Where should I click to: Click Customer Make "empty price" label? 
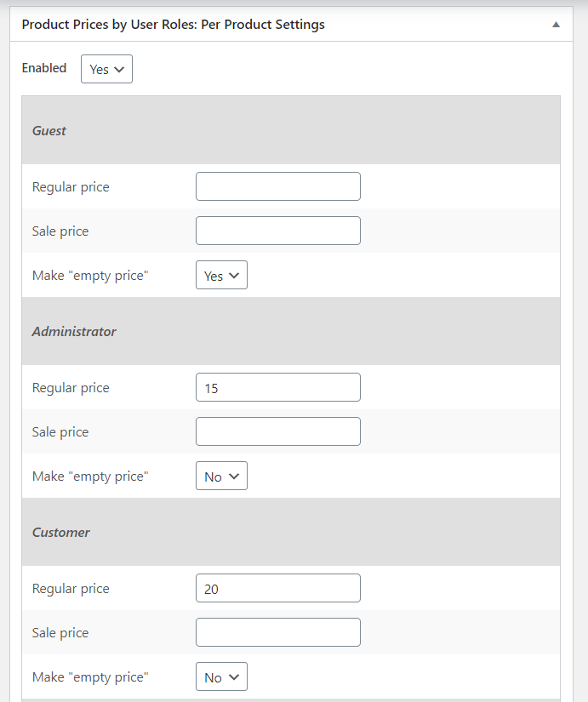[x=90, y=677]
